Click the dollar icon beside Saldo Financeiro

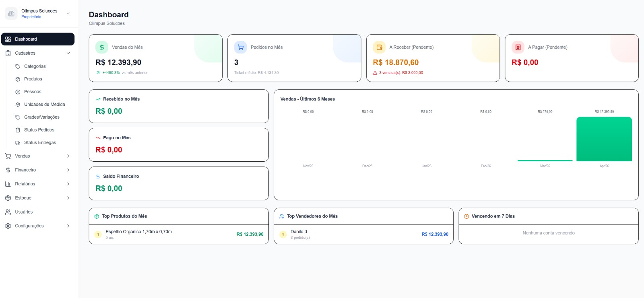[x=98, y=177]
